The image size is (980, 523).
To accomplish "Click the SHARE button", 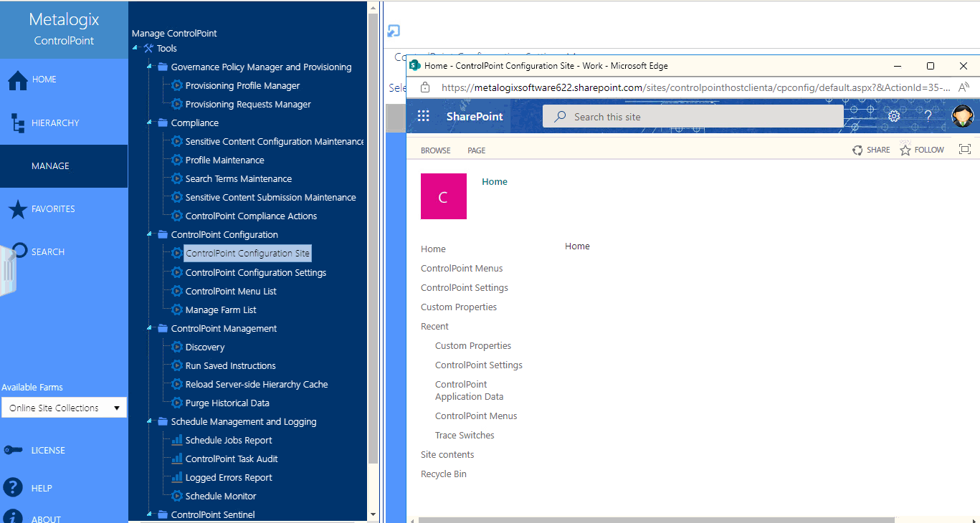I will pos(871,149).
